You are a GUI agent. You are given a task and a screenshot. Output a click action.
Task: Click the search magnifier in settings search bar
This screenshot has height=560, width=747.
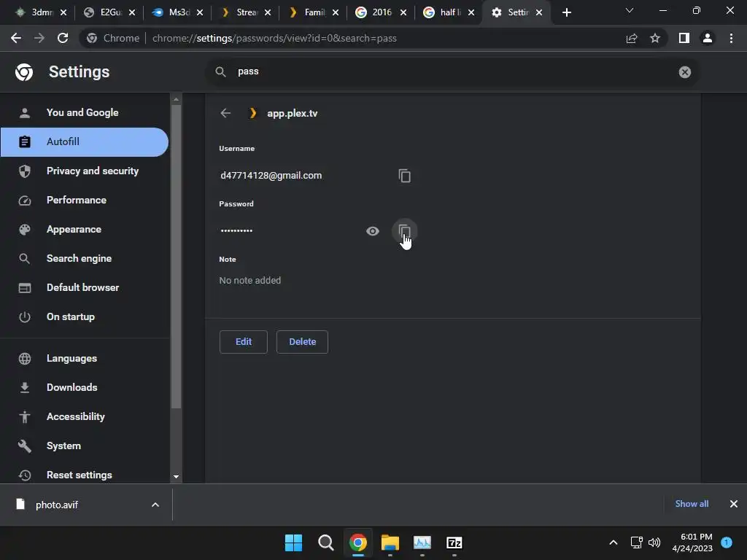[220, 72]
